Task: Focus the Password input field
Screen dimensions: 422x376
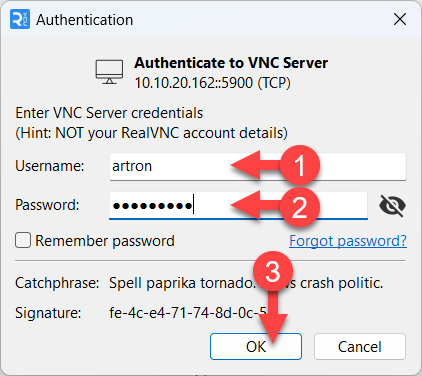Action: (x=238, y=205)
